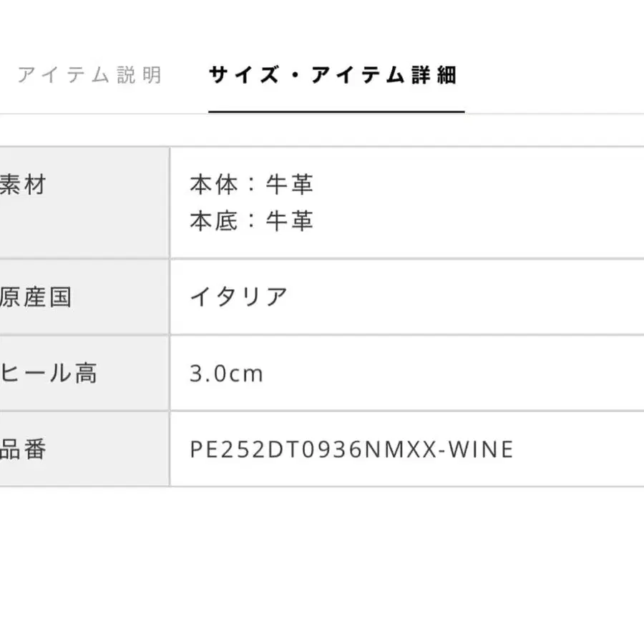644x644 pixels.
Task: Select the イタリア country value
Action: coord(239,297)
